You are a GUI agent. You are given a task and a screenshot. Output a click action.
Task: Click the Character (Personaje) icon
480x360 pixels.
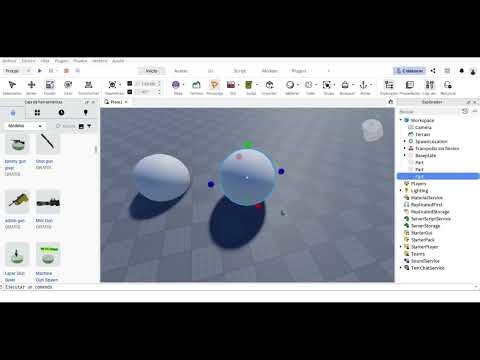coord(214,85)
